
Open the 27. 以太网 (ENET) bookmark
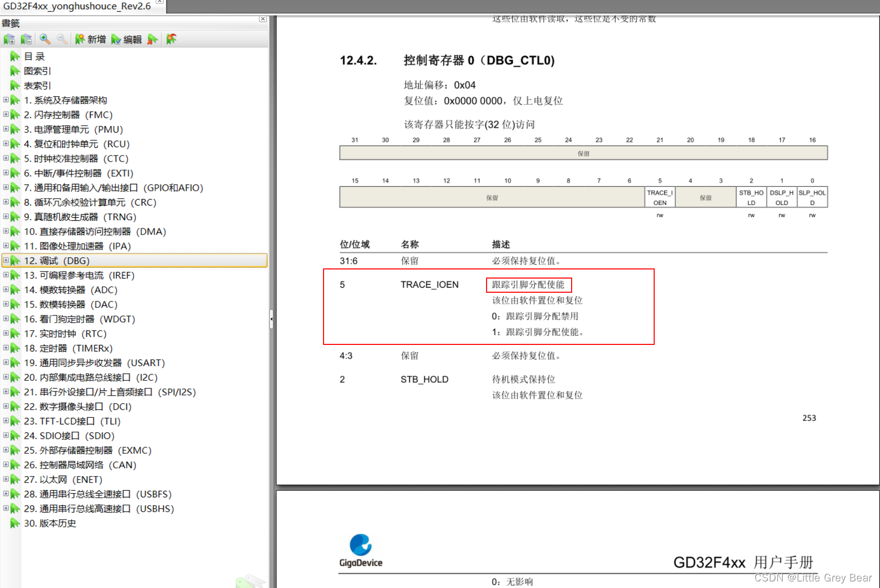pos(62,479)
